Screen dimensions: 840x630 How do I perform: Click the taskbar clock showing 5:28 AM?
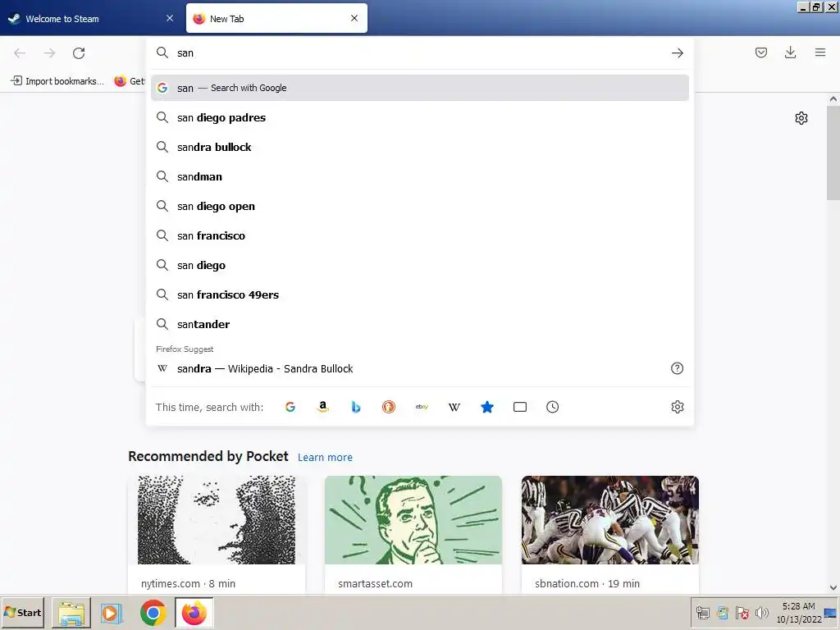799,612
